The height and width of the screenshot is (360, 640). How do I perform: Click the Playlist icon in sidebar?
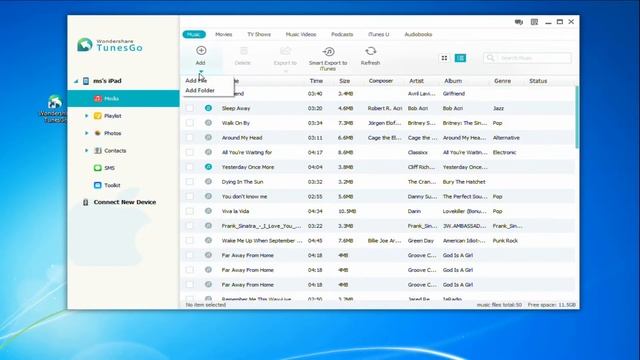click(x=98, y=116)
